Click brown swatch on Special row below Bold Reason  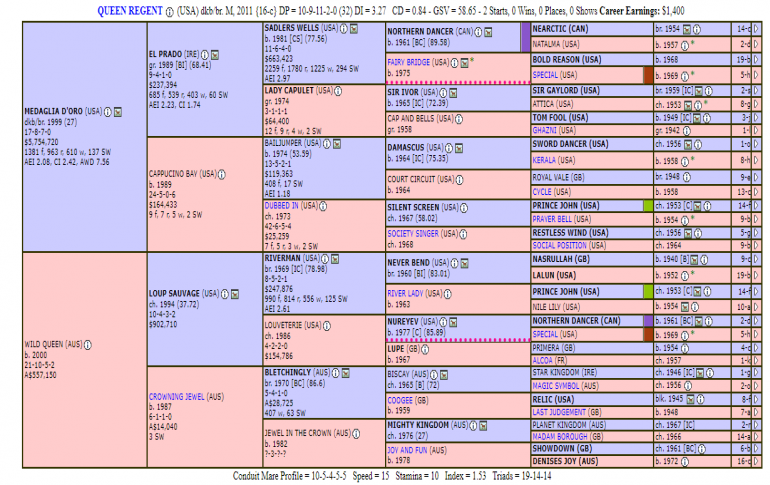(x=648, y=75)
